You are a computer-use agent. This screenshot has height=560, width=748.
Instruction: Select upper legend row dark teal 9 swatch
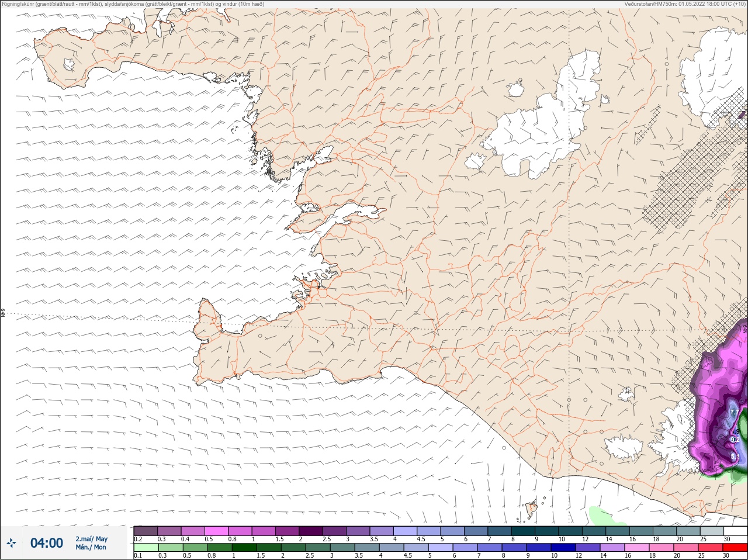(x=547, y=531)
